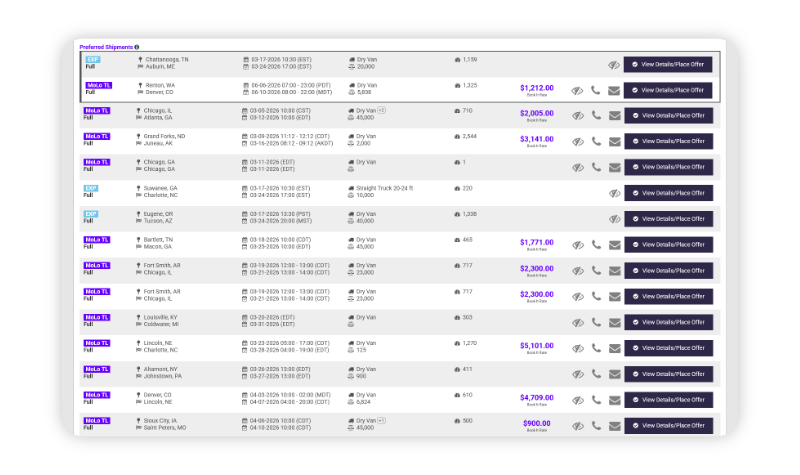Screen dimensions: 800x475
Task: Click the $2,005.00 book-it rate
Action: [x=537, y=113]
